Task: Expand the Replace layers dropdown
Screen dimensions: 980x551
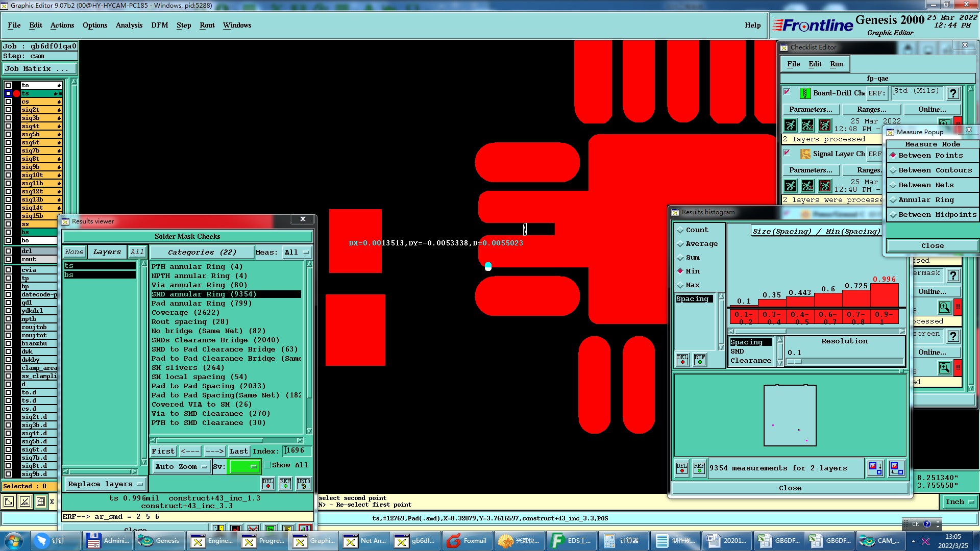Action: click(106, 484)
